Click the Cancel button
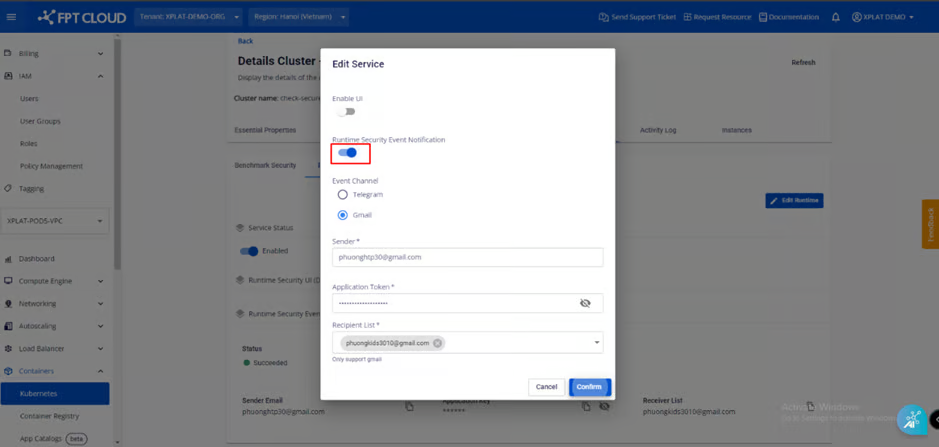Image resolution: width=939 pixels, height=447 pixels. (x=546, y=387)
